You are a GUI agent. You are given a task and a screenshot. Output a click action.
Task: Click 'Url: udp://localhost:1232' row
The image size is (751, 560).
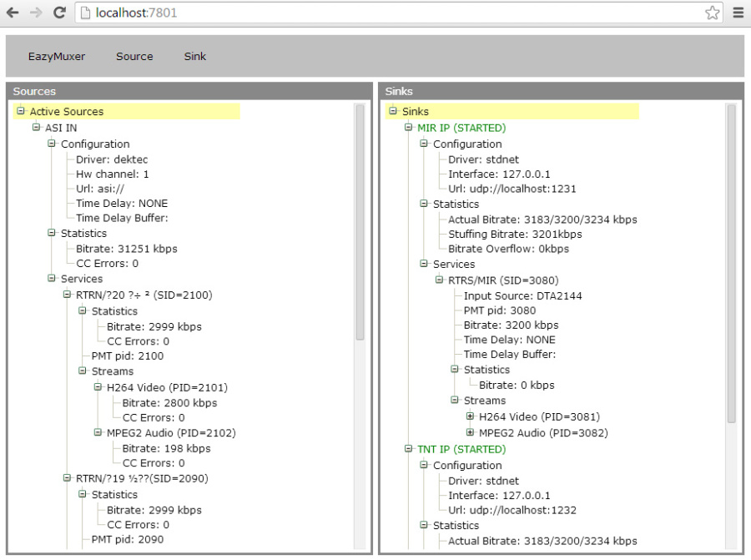[512, 510]
